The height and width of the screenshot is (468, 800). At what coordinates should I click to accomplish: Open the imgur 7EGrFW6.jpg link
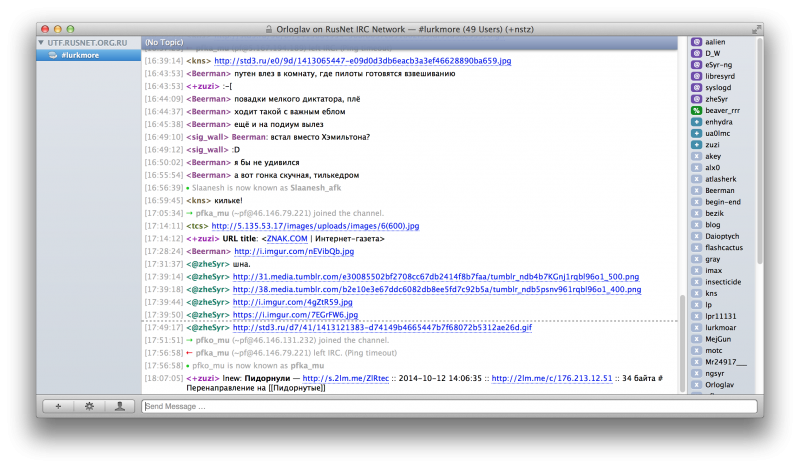[x=295, y=315]
